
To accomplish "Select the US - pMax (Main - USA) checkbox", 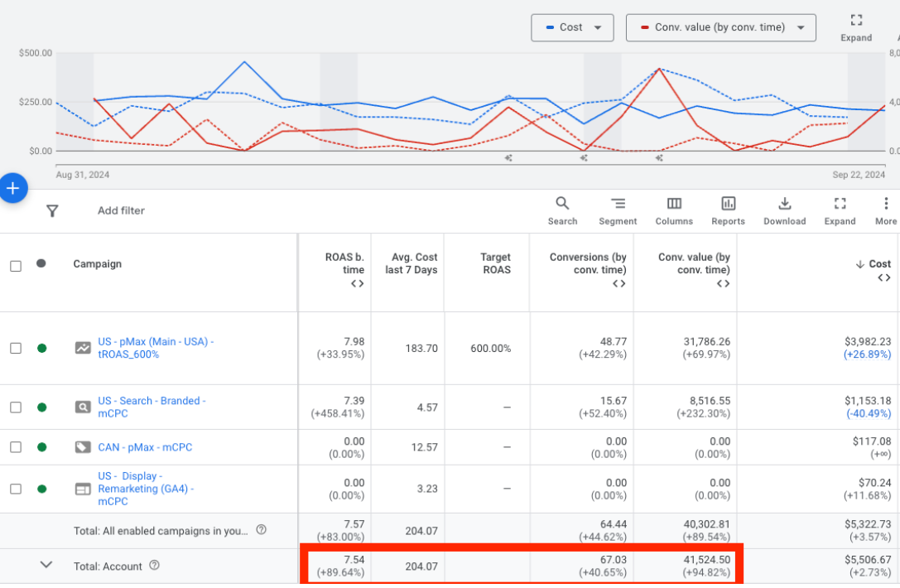I will click(x=16, y=349).
